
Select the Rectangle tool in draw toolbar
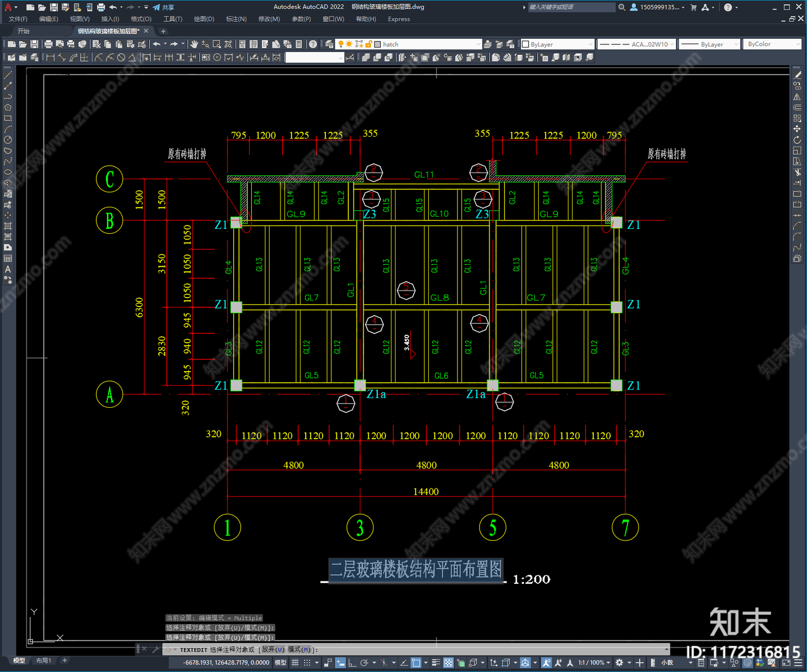(8, 118)
